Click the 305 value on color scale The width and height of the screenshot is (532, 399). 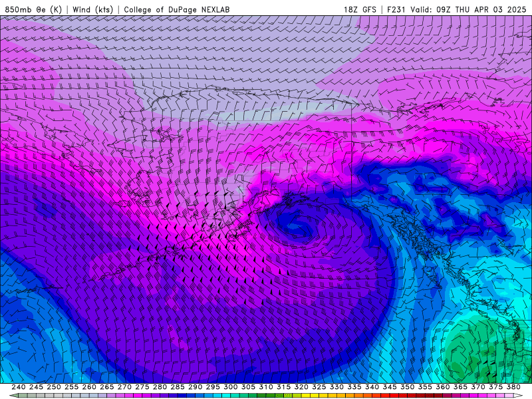click(248, 387)
